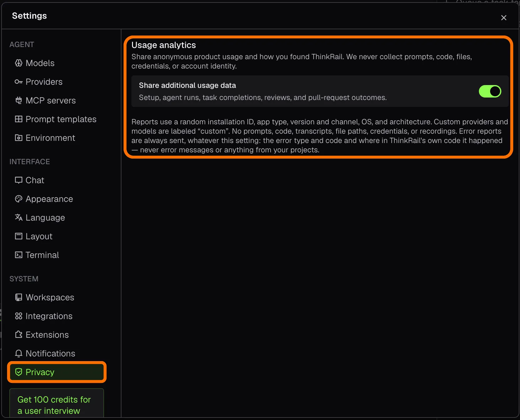Click the Prompt templates grid icon
Image resolution: width=520 pixels, height=420 pixels.
[x=19, y=119]
